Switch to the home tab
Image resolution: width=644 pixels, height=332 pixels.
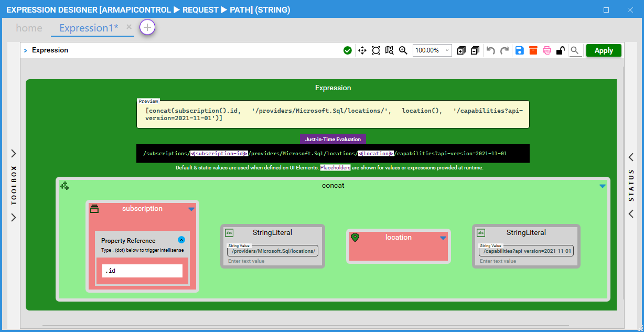(x=29, y=28)
